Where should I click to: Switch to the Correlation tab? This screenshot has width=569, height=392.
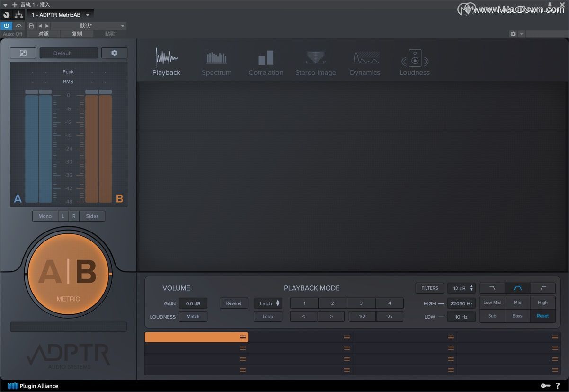pos(266,62)
